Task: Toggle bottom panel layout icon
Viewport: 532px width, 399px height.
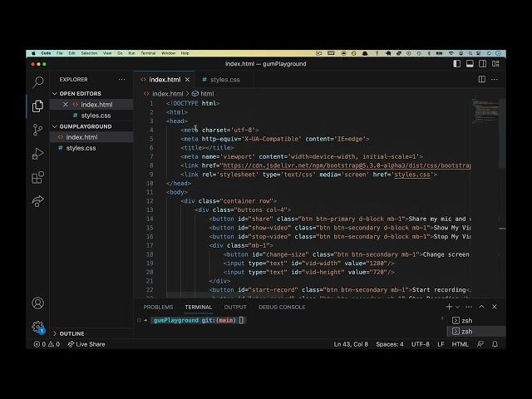Action: [x=470, y=64]
